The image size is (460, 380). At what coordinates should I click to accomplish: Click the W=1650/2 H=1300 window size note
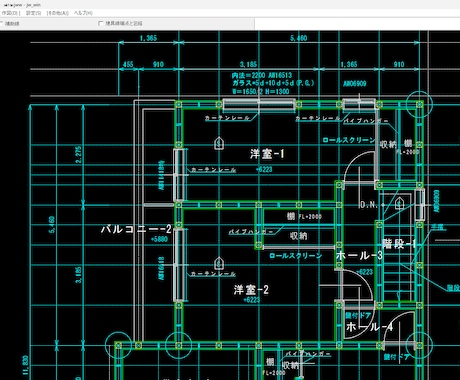click(x=261, y=91)
